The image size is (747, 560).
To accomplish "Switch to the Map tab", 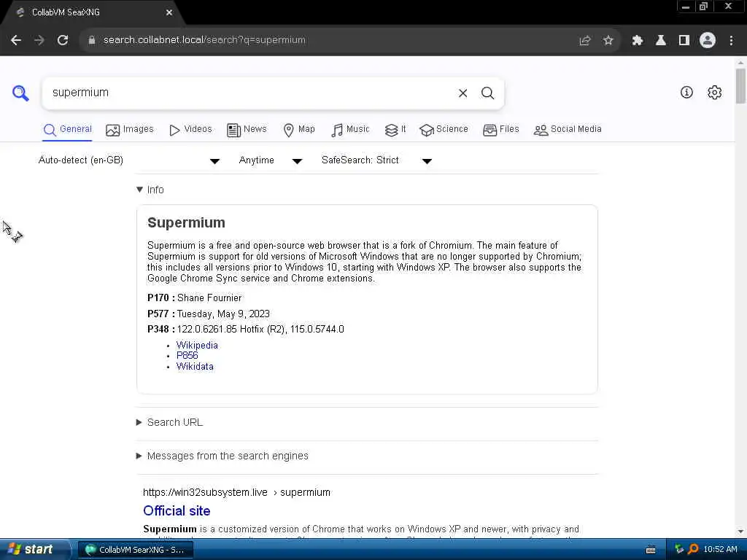I will [298, 130].
